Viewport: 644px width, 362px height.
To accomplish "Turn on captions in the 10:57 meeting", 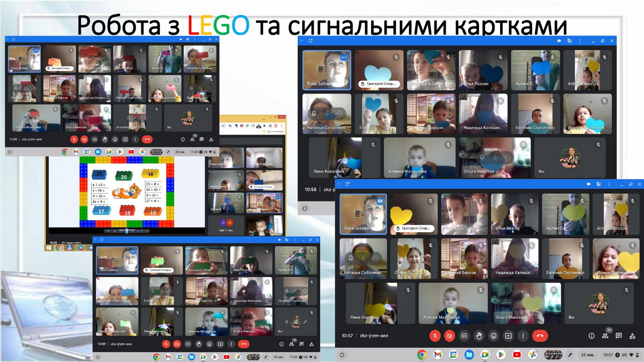I will [464, 336].
